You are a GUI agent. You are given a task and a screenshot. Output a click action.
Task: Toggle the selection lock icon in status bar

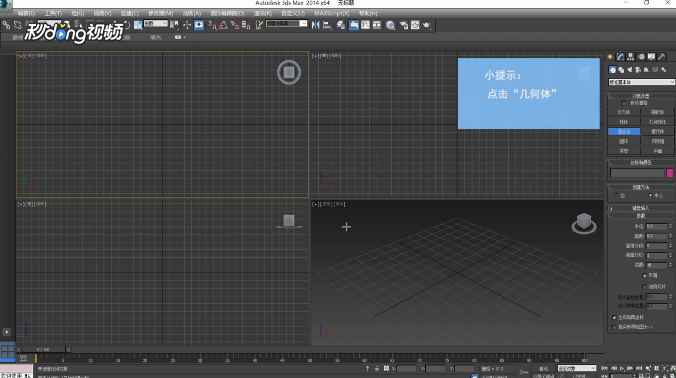pos(376,369)
